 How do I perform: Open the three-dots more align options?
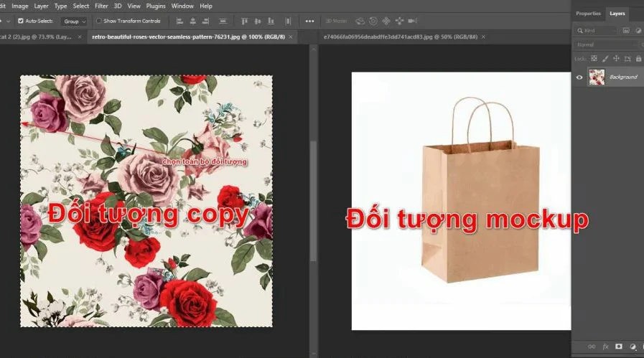pos(309,21)
